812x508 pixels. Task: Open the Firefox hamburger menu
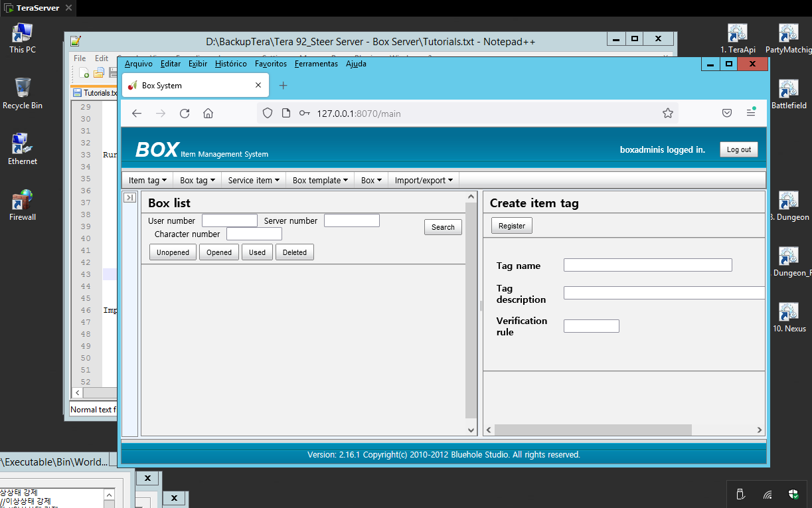(x=751, y=113)
